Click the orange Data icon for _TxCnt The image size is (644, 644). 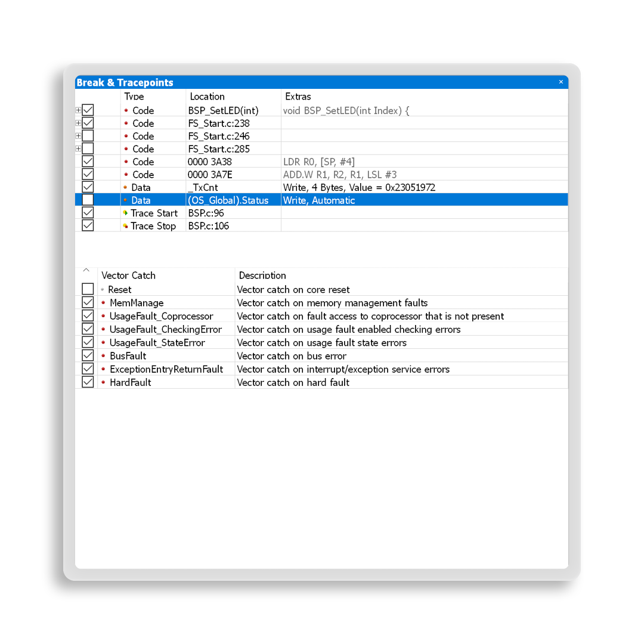125,187
